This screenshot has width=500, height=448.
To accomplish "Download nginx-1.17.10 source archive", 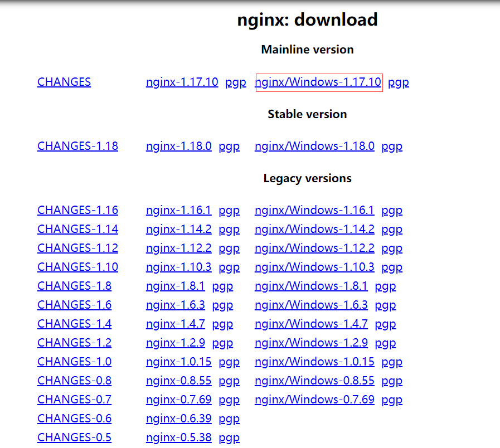I will pos(182,82).
